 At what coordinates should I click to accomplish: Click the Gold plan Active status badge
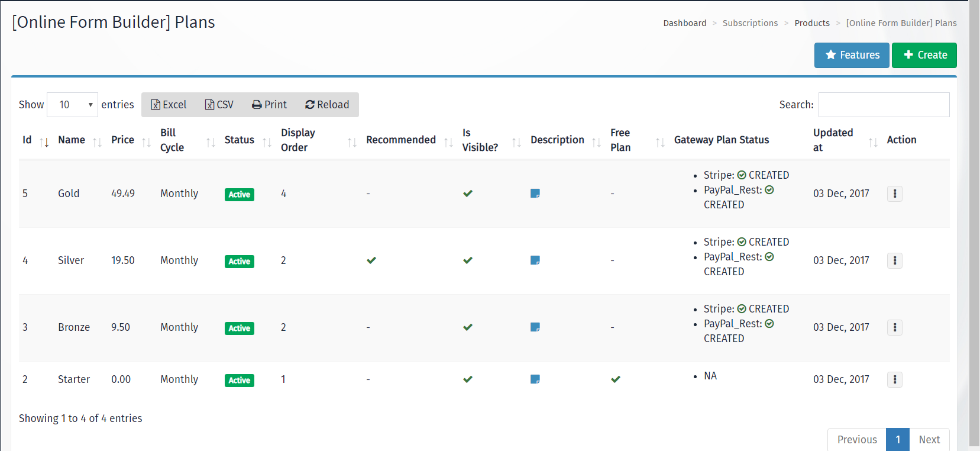point(240,195)
